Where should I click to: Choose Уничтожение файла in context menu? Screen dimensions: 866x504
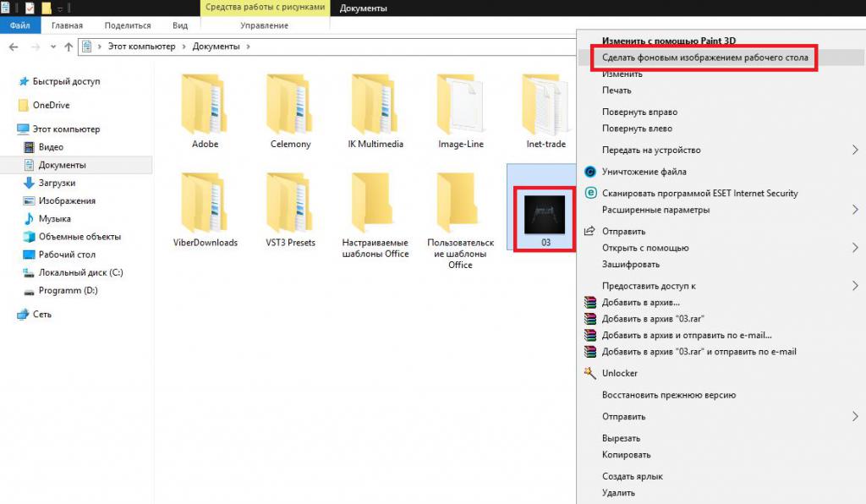644,172
